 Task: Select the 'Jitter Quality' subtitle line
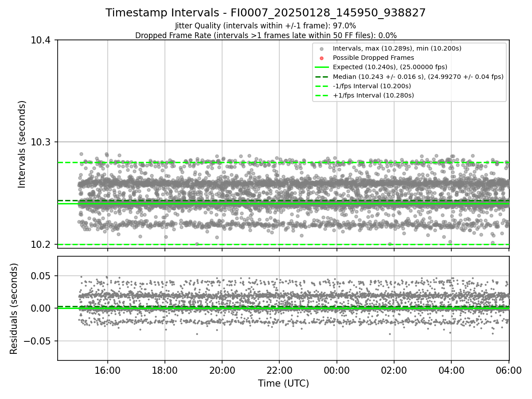tap(266, 26)
